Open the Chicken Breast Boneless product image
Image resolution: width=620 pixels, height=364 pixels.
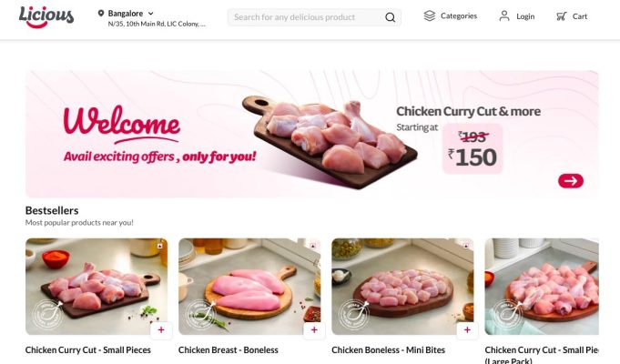click(249, 287)
